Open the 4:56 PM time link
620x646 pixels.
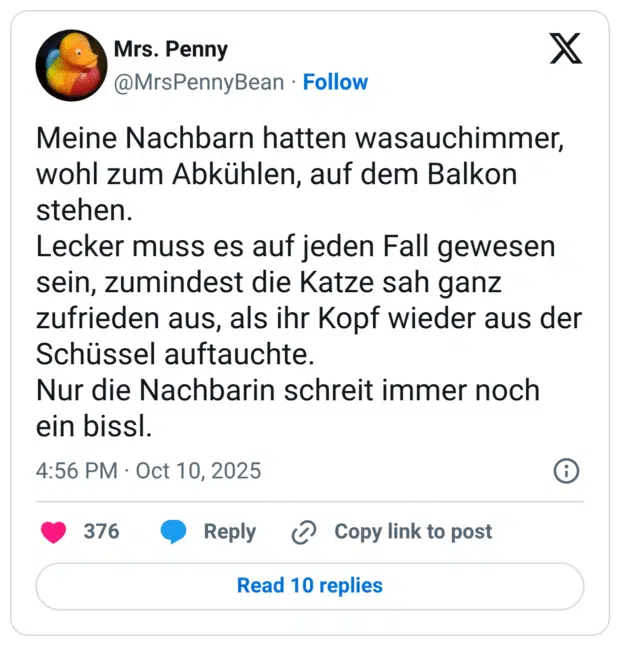point(76,470)
